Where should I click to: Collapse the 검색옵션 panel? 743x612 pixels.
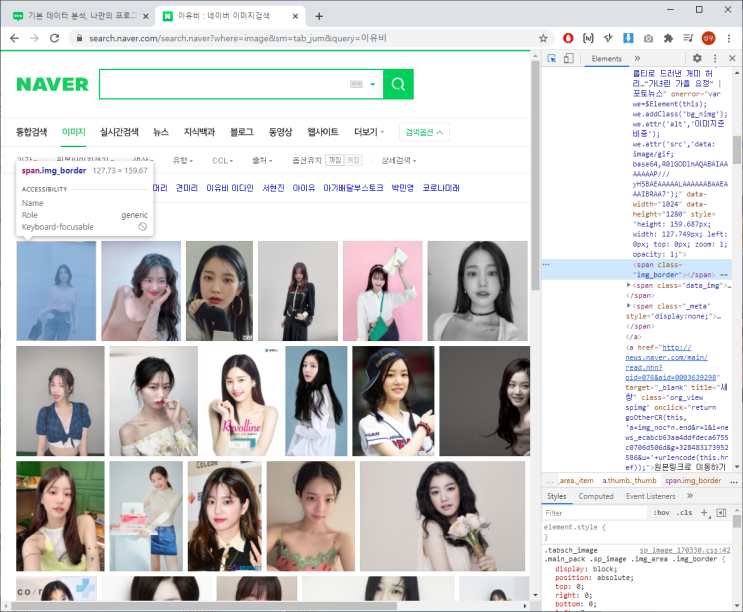(424, 132)
